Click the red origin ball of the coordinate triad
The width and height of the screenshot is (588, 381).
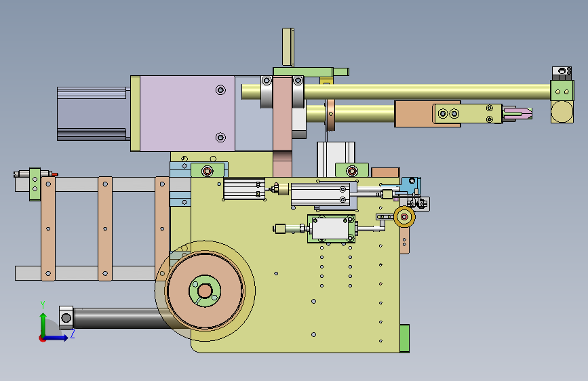41,338
